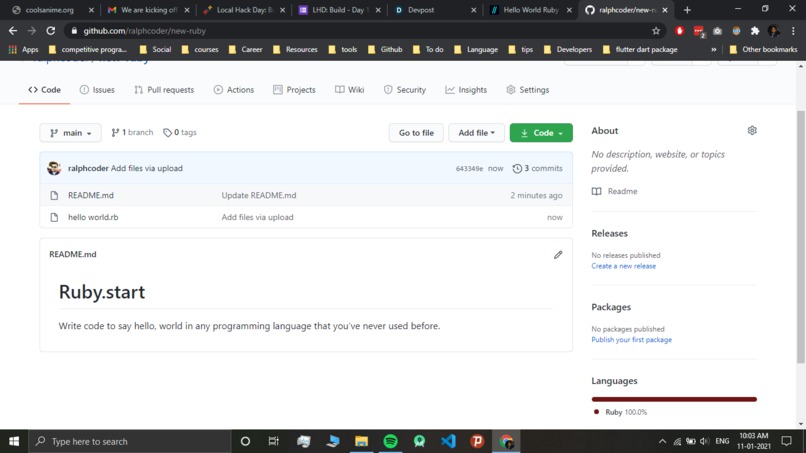
Task: Bookmark this page with star icon
Action: pyautogui.click(x=656, y=31)
